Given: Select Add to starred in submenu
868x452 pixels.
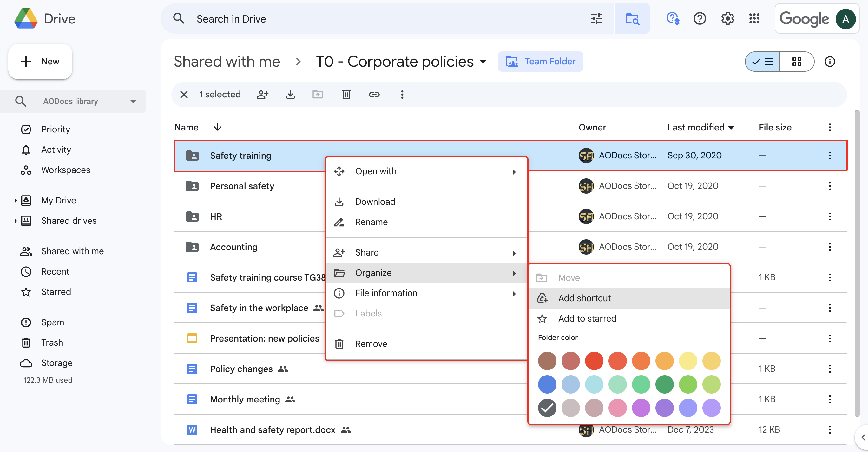Looking at the screenshot, I should (629, 318).
